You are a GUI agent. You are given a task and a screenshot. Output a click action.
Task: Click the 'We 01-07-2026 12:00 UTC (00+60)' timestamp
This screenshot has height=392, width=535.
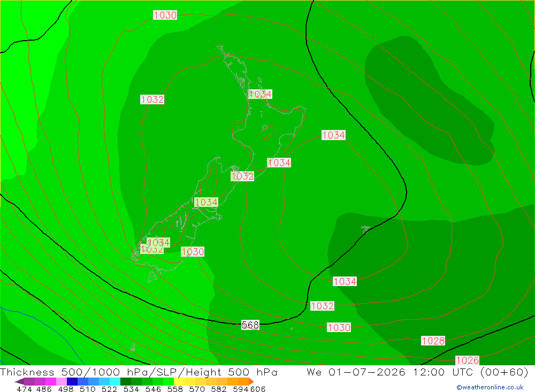417,372
